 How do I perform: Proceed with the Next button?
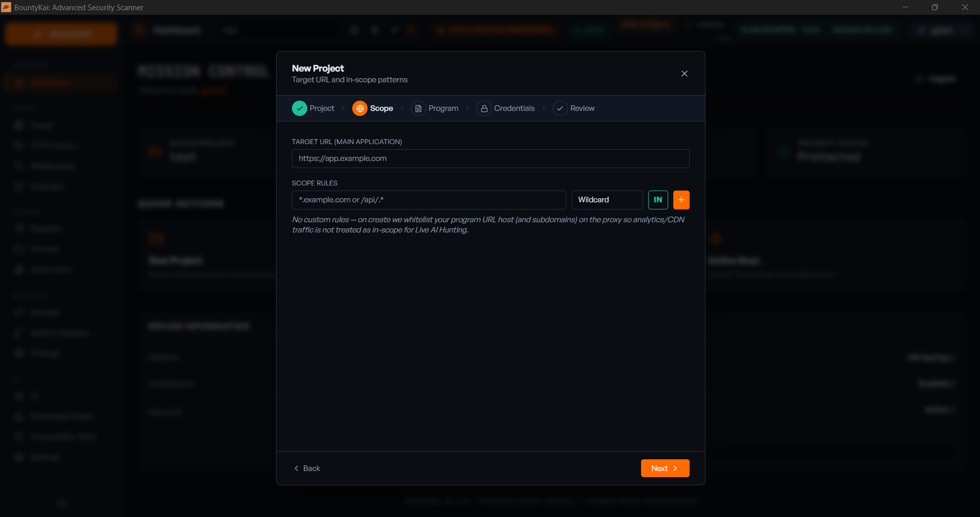click(665, 468)
